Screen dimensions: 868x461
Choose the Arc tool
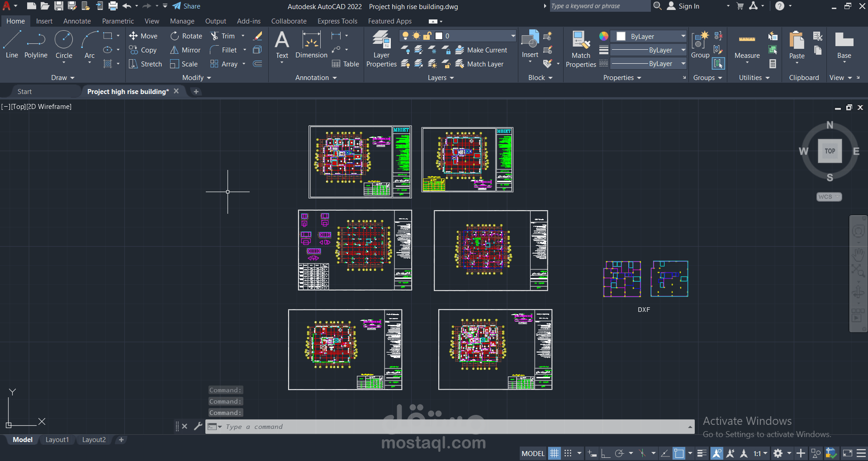[x=90, y=45]
